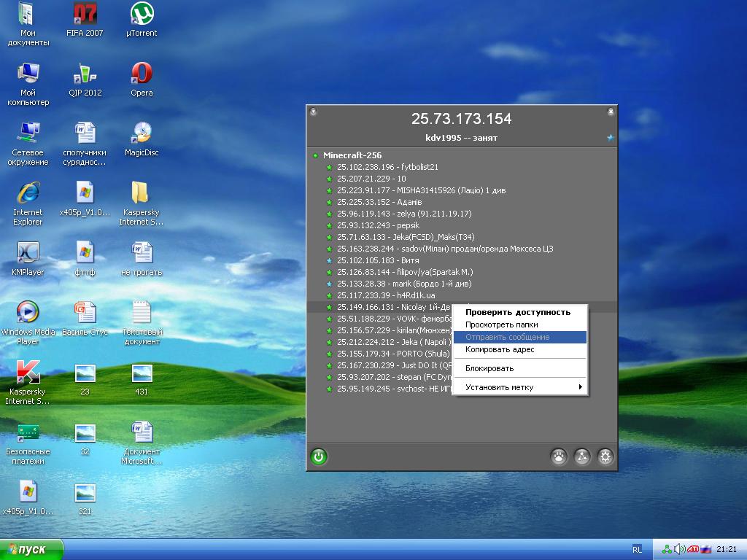Select 'Блокировать' in the context menu
Image resolution: width=747 pixels, height=560 pixels.
[x=489, y=368]
